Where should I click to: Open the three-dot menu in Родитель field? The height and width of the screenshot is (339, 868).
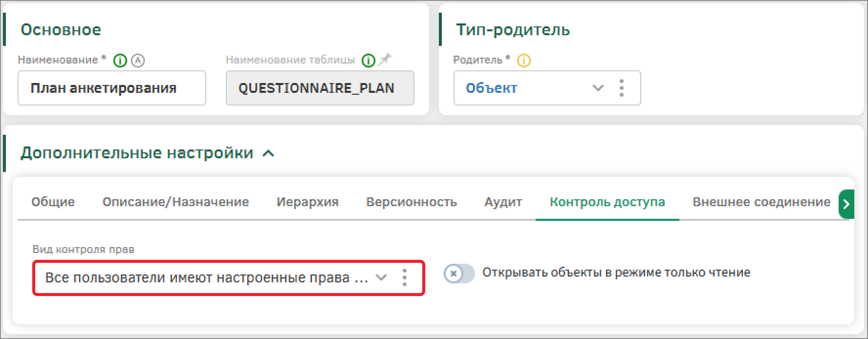pos(621,88)
